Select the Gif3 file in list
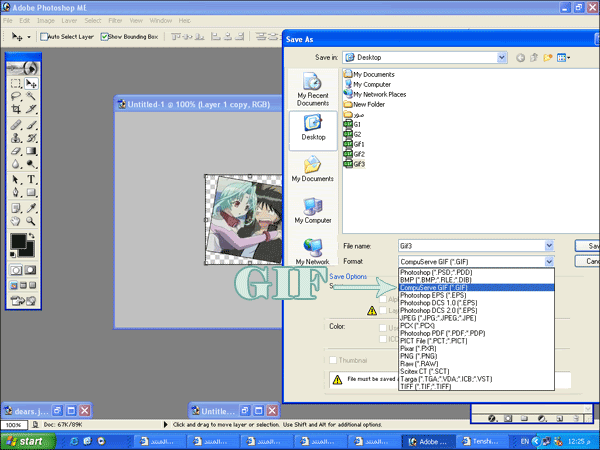The width and height of the screenshot is (600, 450). click(354, 164)
